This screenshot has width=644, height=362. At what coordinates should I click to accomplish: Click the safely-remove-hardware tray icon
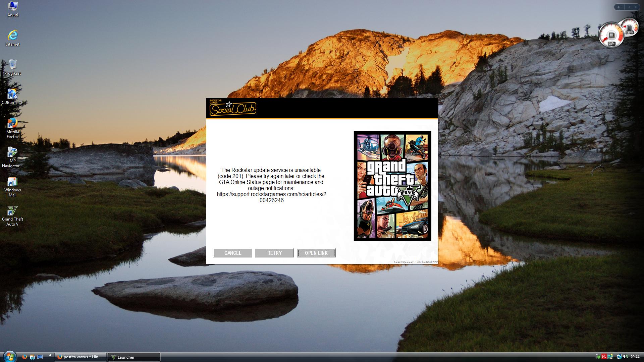coord(598,357)
